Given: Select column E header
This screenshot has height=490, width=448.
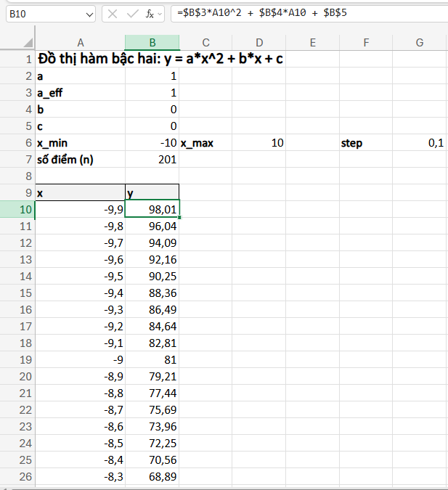Looking at the screenshot, I should pyautogui.click(x=313, y=43).
